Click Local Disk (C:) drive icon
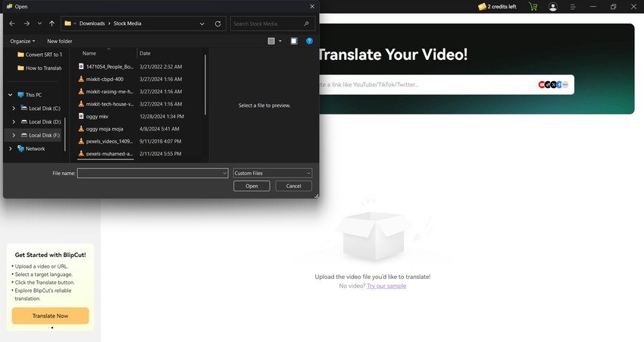 (23, 108)
